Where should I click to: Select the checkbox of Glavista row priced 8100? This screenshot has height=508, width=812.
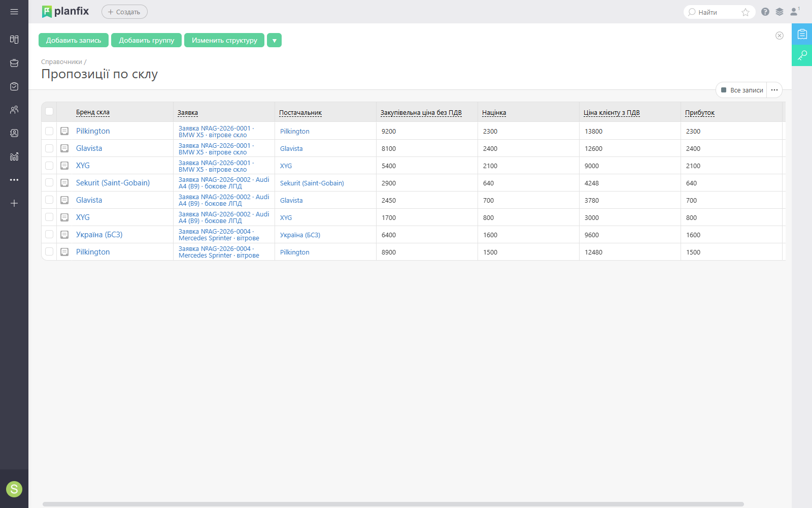coord(49,148)
